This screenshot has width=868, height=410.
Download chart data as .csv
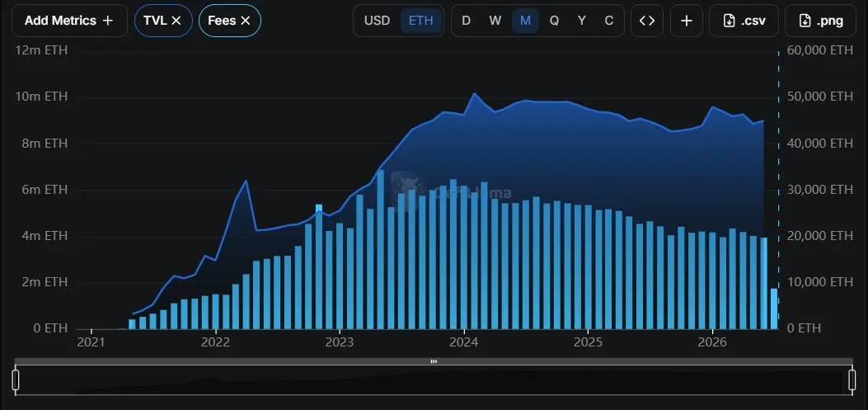744,21
